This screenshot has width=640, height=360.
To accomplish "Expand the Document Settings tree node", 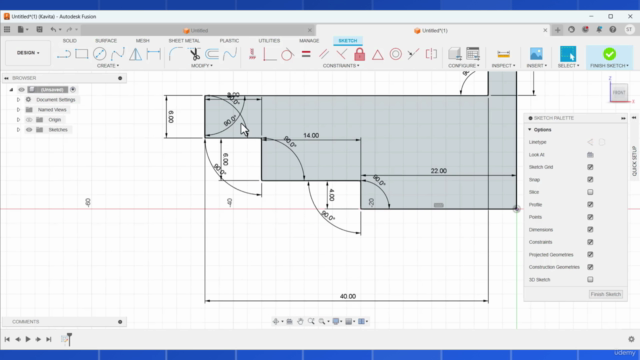I will coord(18,100).
